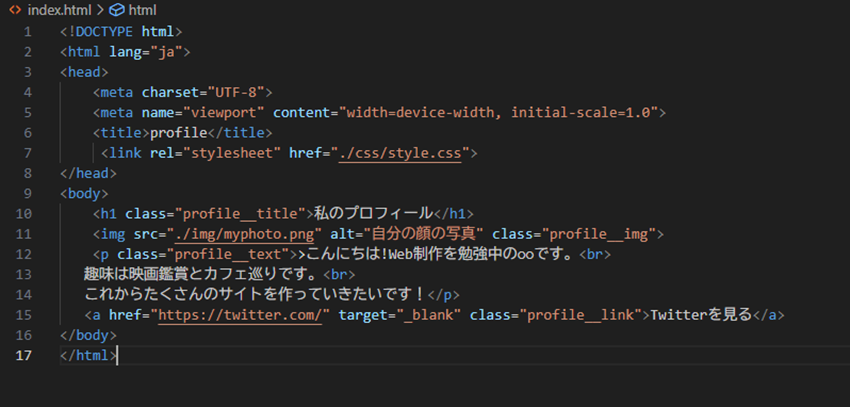
Task: Click the HTML file icon in breadcrumb
Action: (x=15, y=9)
